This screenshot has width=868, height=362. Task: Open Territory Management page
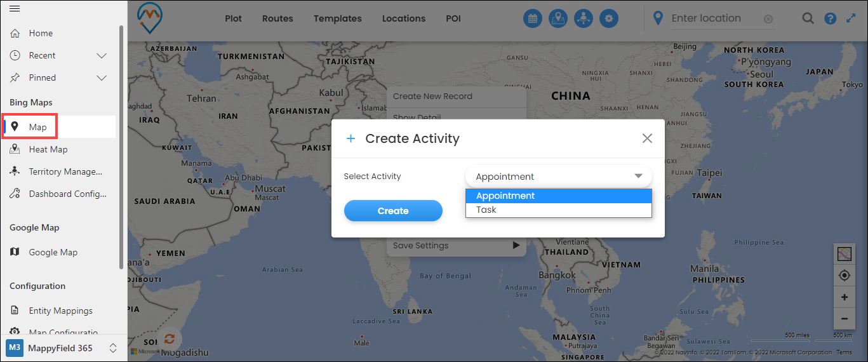pos(65,171)
